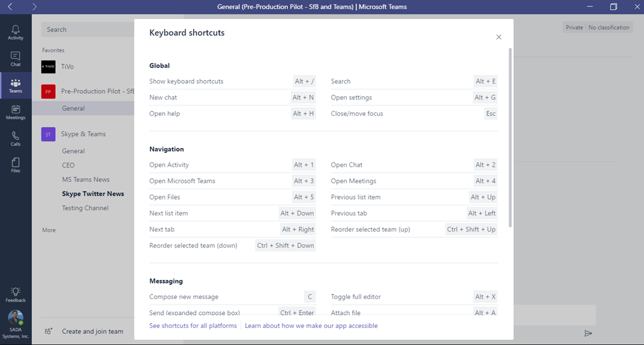
Task: Click the Navigation section heading
Action: click(x=166, y=149)
